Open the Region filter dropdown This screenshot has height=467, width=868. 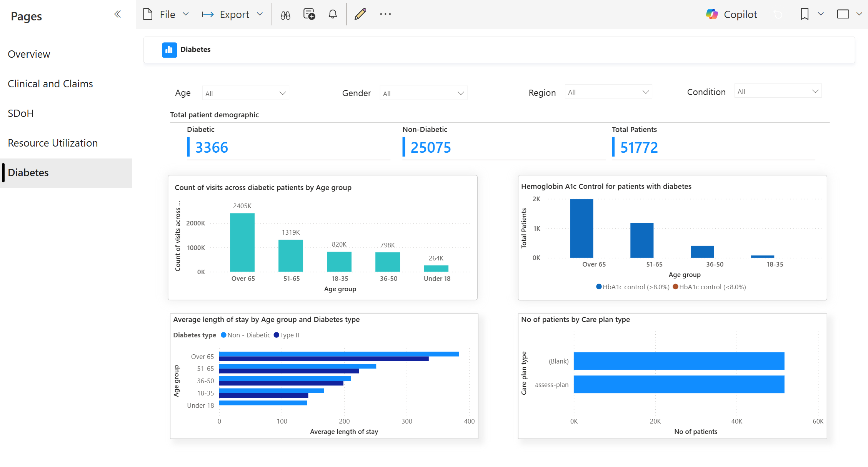608,92
